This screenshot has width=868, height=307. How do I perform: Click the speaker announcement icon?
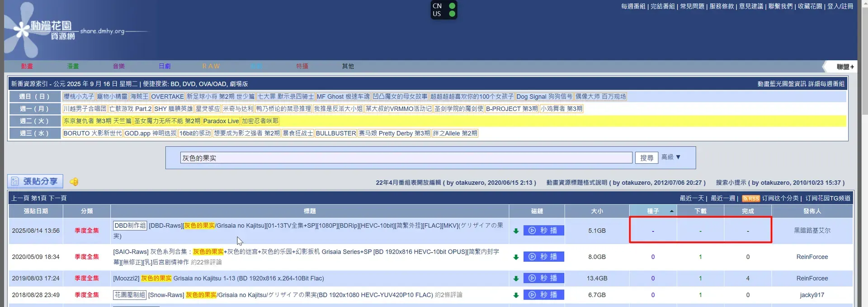click(x=74, y=182)
